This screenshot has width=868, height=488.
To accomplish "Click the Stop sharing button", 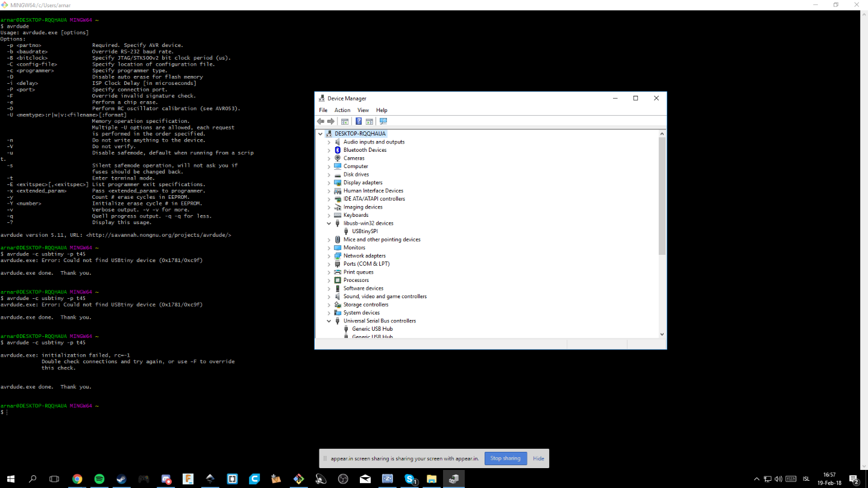I will (506, 458).
